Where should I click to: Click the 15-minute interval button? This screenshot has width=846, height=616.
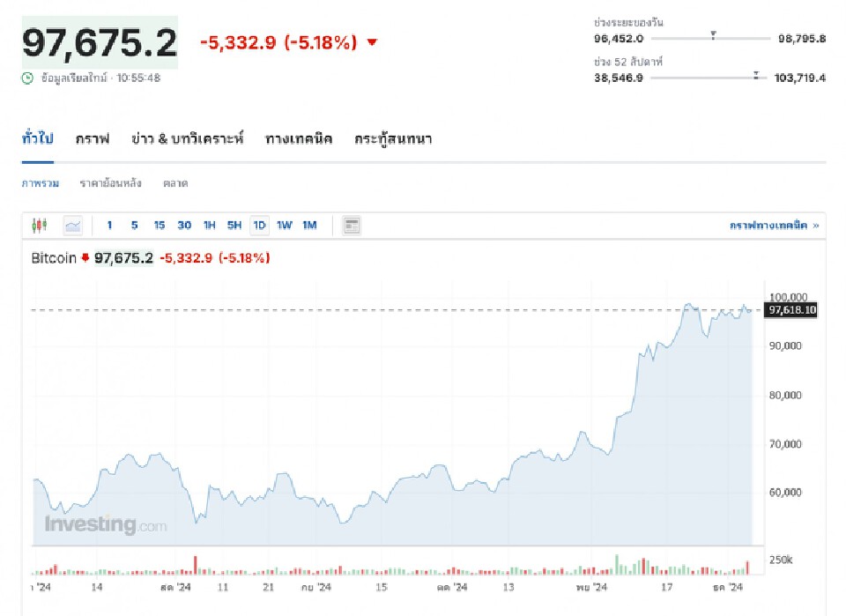point(159,225)
